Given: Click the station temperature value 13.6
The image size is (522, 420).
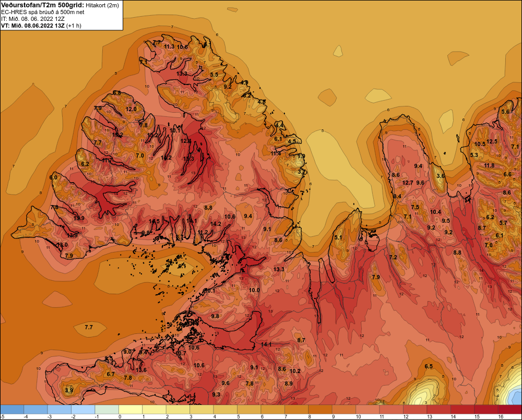Looking at the screenshot, I should coord(141,370).
